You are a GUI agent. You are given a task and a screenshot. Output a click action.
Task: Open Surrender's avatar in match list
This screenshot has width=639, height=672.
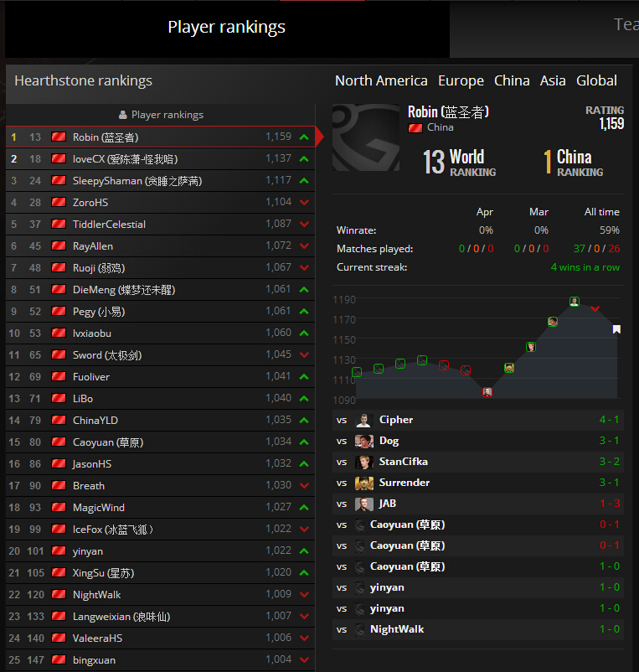point(363,483)
